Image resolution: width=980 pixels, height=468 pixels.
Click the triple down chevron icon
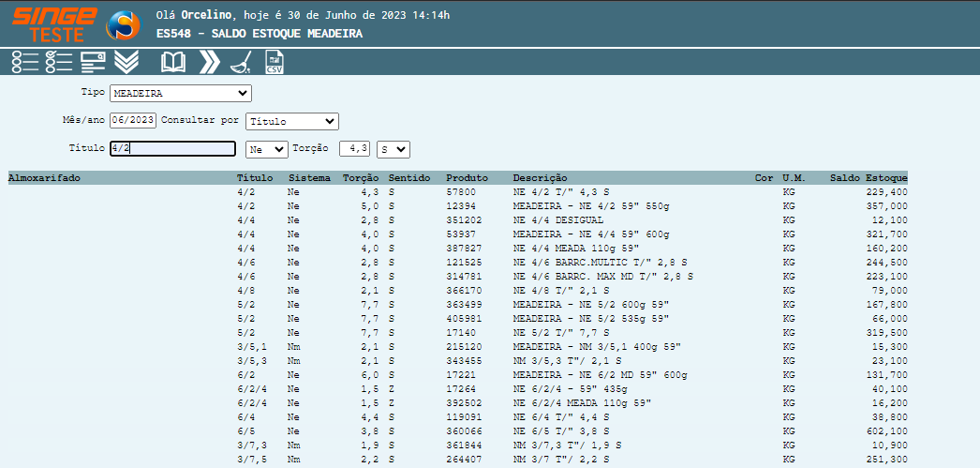coord(126,63)
